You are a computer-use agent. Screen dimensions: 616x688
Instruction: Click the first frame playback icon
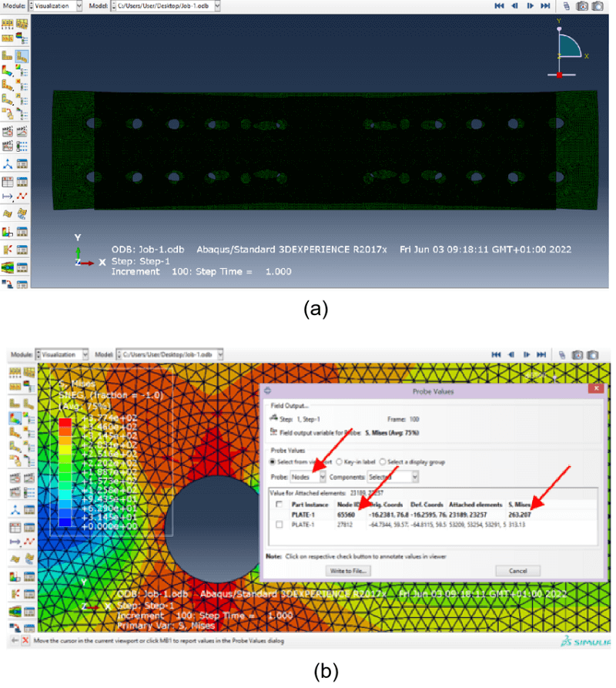pyautogui.click(x=499, y=5)
